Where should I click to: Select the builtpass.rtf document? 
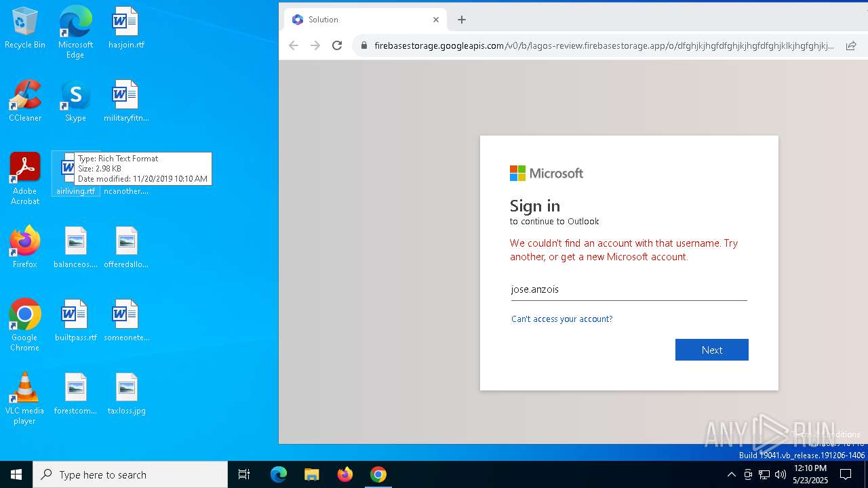coord(75,321)
